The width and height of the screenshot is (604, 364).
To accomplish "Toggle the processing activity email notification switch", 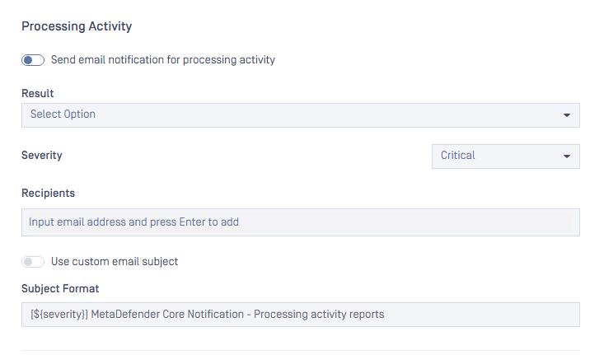I will click(33, 60).
